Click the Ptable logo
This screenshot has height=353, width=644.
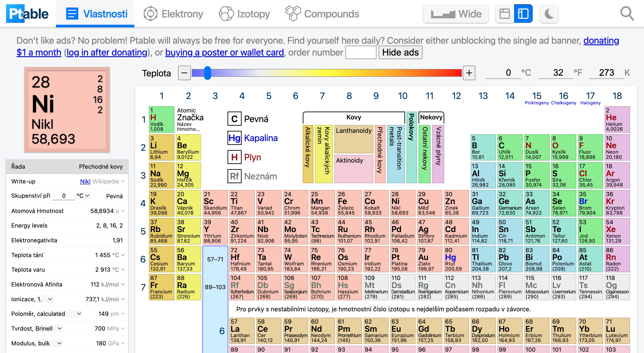pos(28,14)
